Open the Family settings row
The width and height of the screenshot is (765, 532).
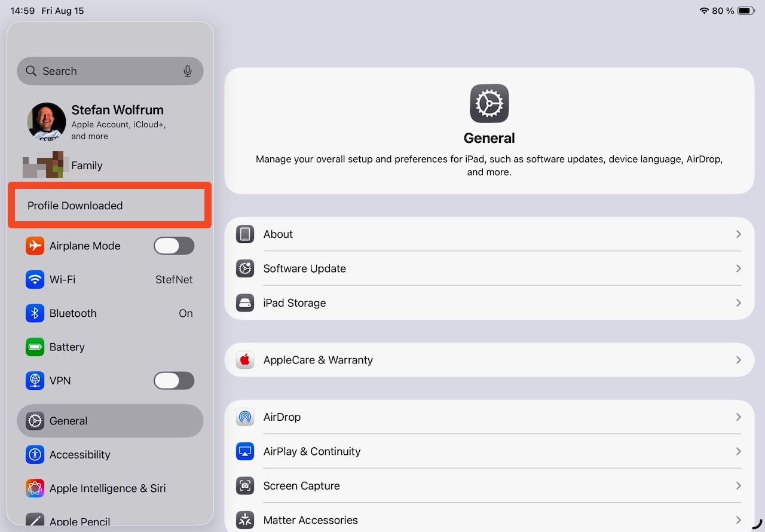coord(110,166)
